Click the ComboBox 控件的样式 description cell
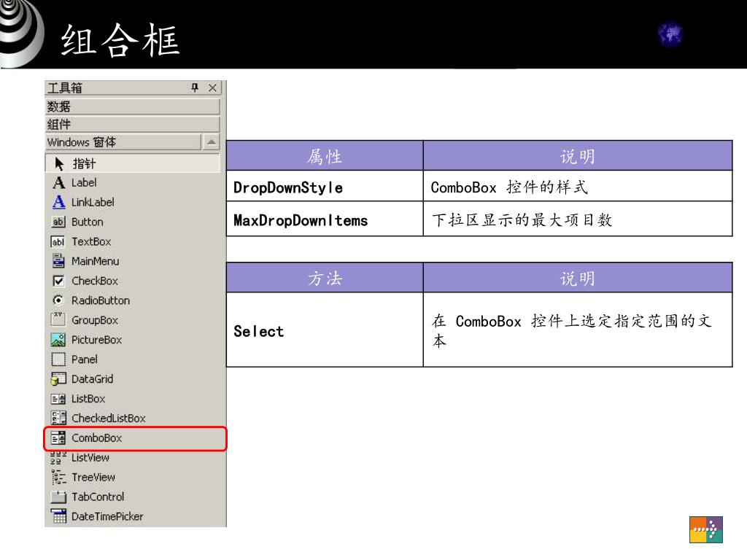The height and width of the screenshot is (560, 747). 578,186
